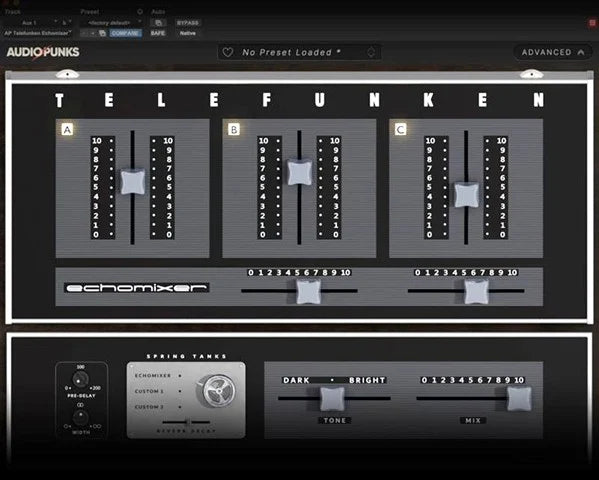This screenshot has height=480, width=599.
Task: Open the insert position 'b' dropdown
Action: click(66, 23)
